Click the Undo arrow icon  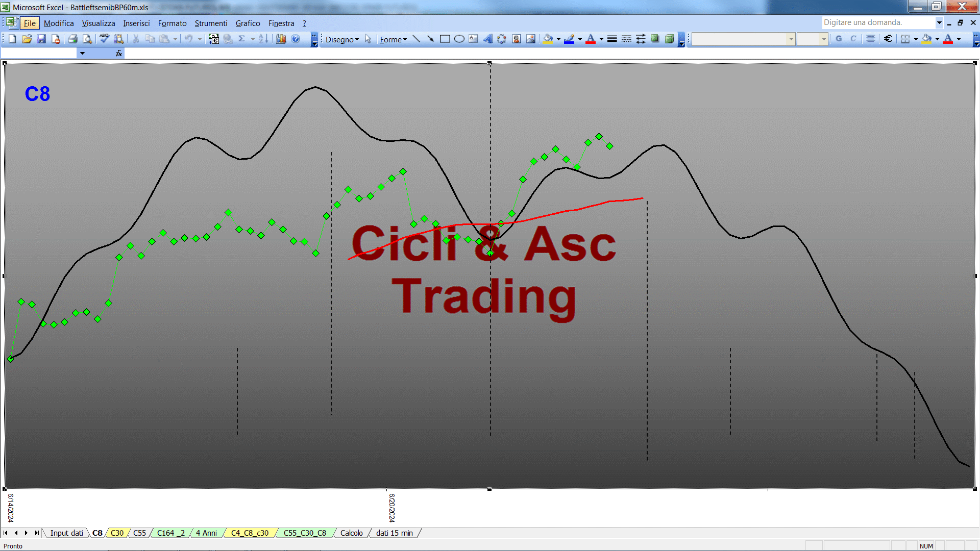(x=188, y=39)
